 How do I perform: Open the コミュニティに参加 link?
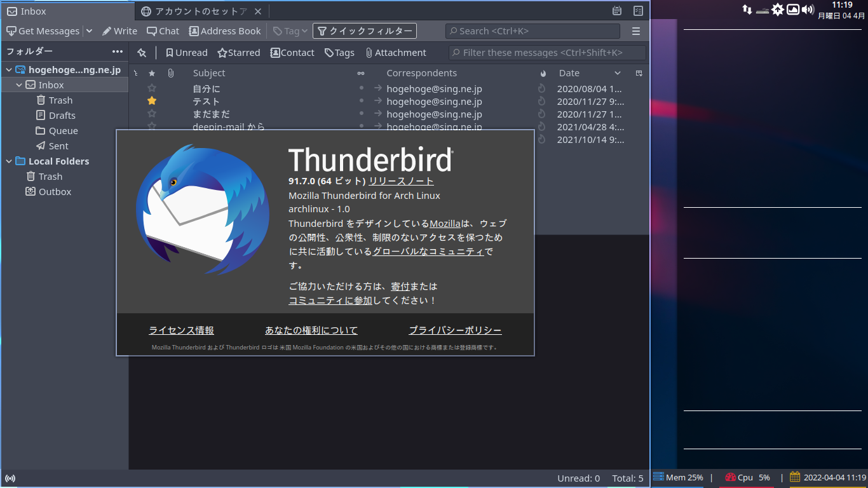[x=330, y=301]
